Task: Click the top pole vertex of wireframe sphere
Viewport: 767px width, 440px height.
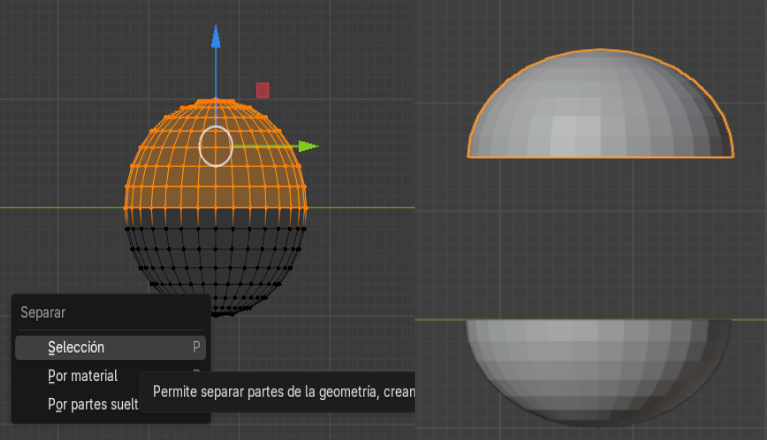Action: (x=215, y=101)
